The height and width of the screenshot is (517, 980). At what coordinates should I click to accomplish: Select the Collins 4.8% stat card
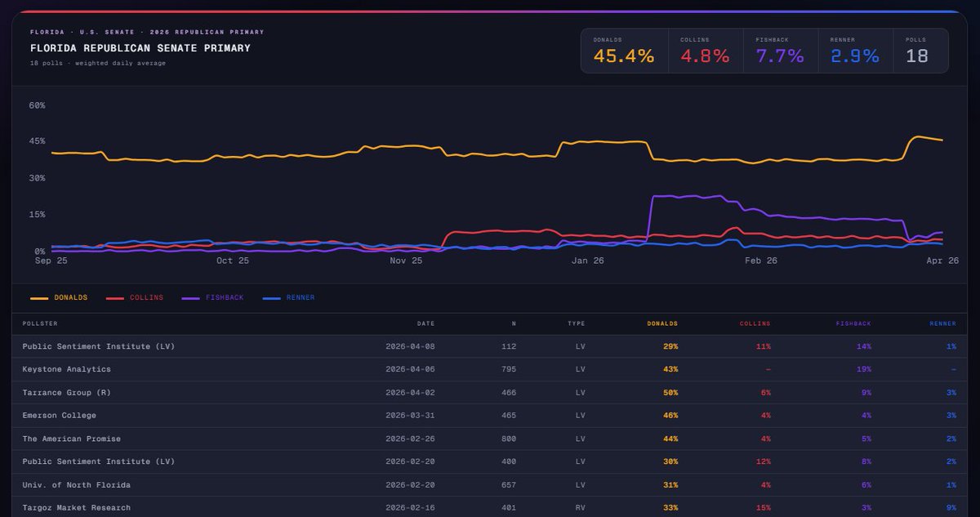tap(706, 51)
